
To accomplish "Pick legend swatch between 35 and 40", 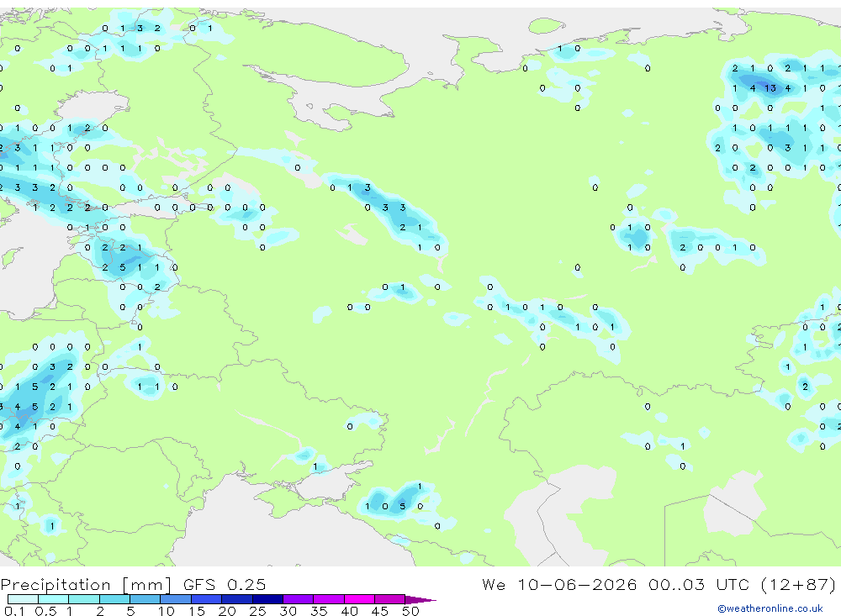I will tap(329, 599).
